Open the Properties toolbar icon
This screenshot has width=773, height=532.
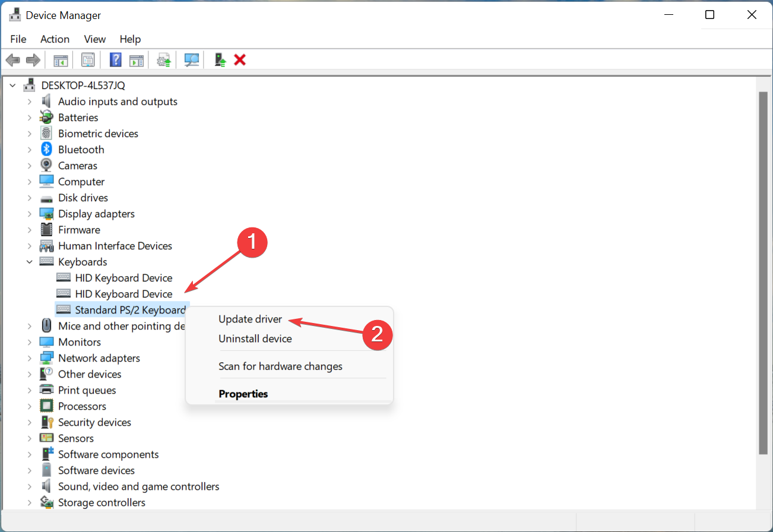[x=88, y=59]
